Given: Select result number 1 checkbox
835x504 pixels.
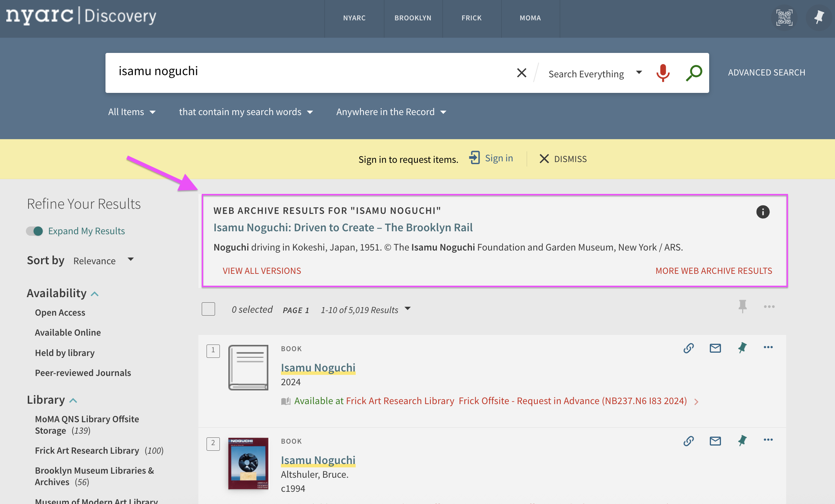Looking at the screenshot, I should point(213,350).
